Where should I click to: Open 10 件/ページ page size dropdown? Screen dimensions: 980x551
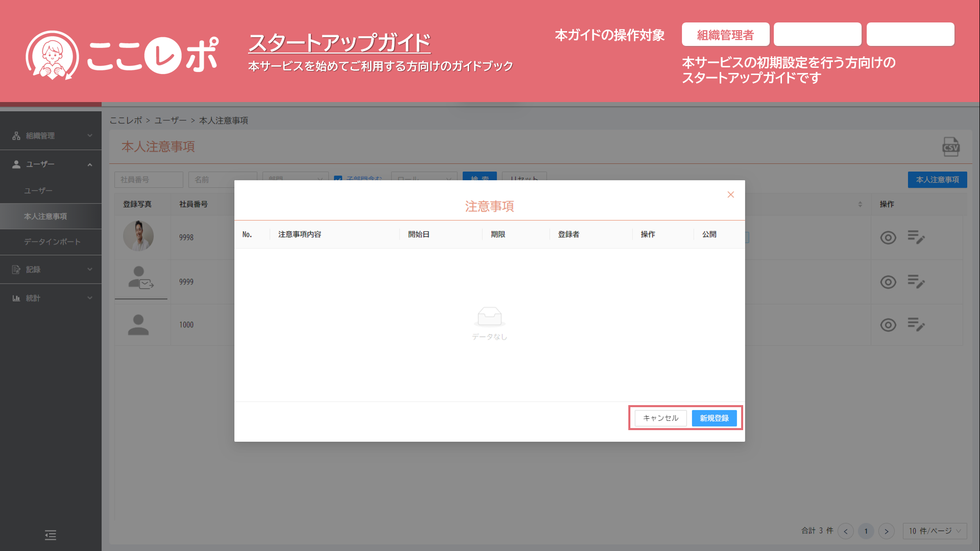point(935,531)
